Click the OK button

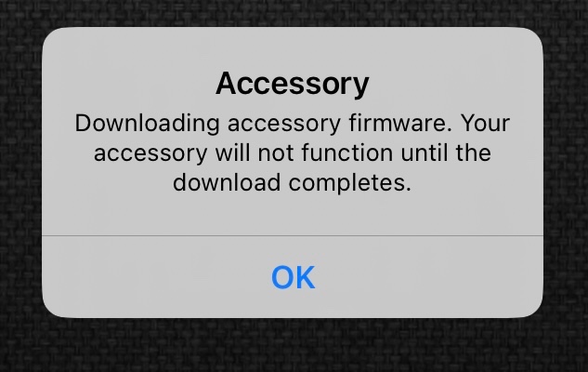point(293,277)
